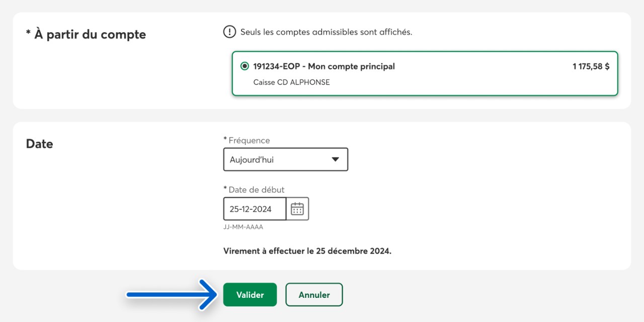
Task: Open the calendar date picker icon
Action: point(297,209)
